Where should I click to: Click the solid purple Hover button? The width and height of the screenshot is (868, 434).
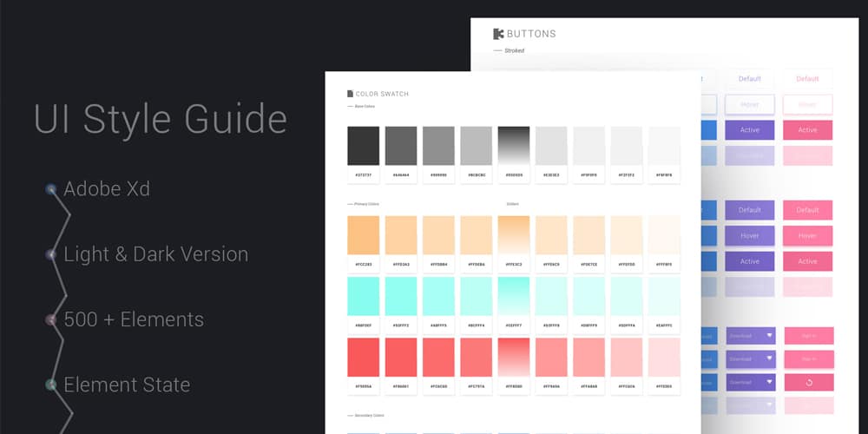(x=750, y=236)
